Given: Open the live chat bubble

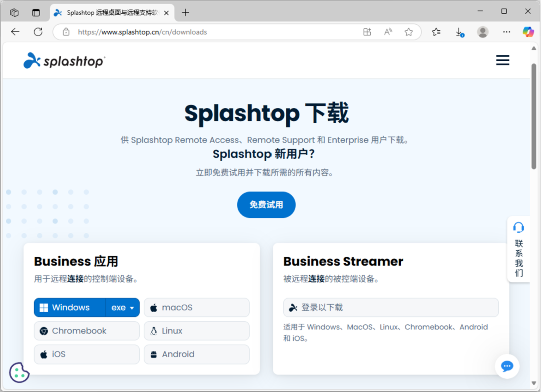Looking at the screenshot, I should pos(507,366).
